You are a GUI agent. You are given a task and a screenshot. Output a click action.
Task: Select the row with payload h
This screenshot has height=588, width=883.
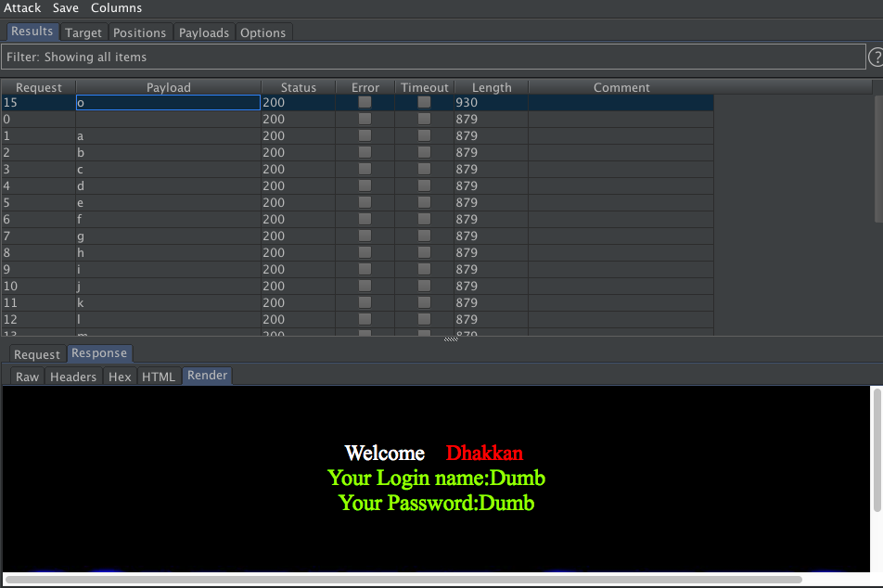click(x=358, y=252)
